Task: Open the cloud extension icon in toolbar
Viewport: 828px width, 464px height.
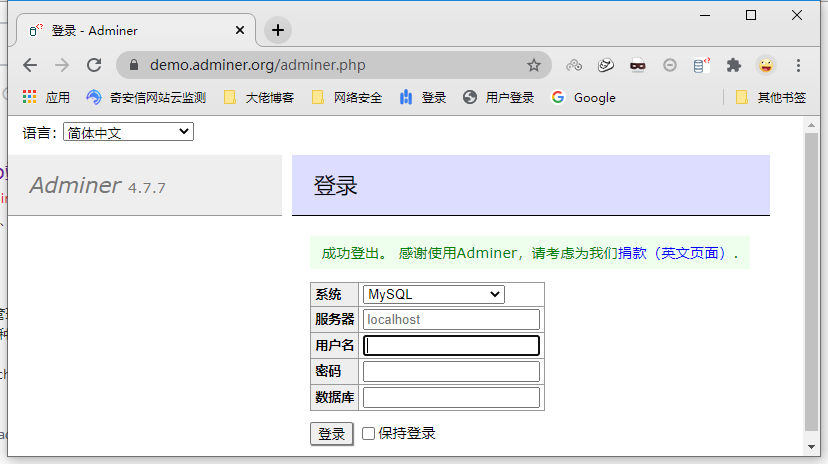Action: (574, 65)
